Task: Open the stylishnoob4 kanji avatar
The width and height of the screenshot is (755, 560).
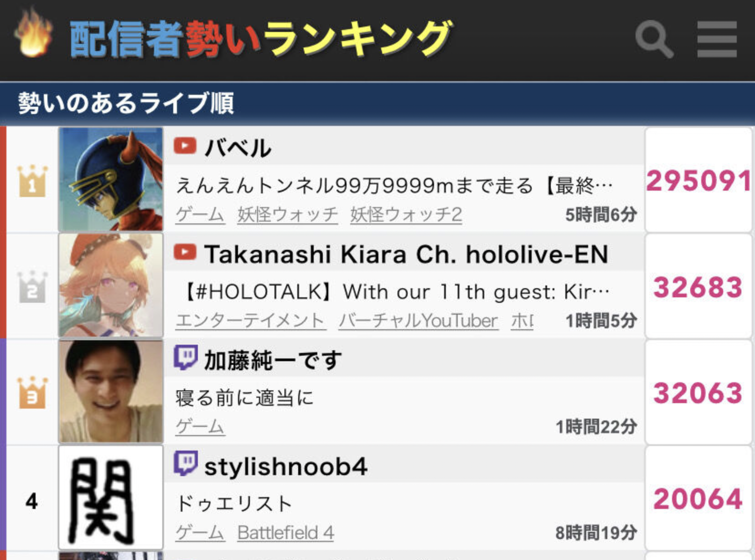Action: click(111, 498)
